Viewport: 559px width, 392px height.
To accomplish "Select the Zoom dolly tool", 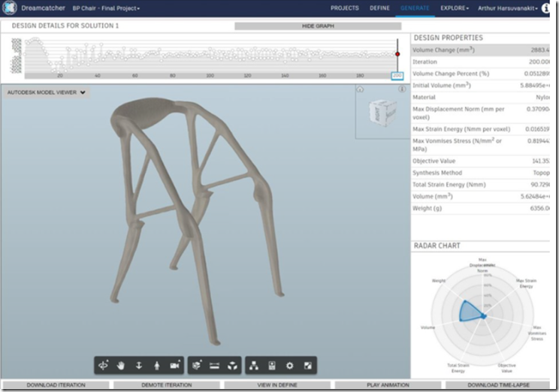I will (139, 366).
